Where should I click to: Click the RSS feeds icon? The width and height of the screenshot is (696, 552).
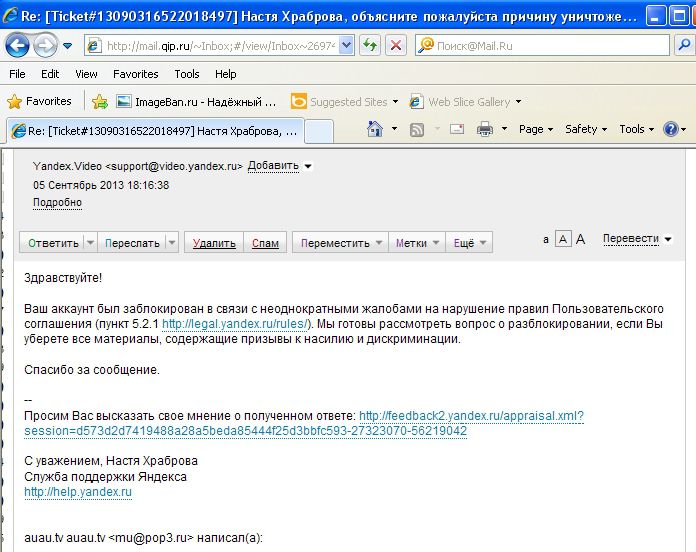[416, 130]
